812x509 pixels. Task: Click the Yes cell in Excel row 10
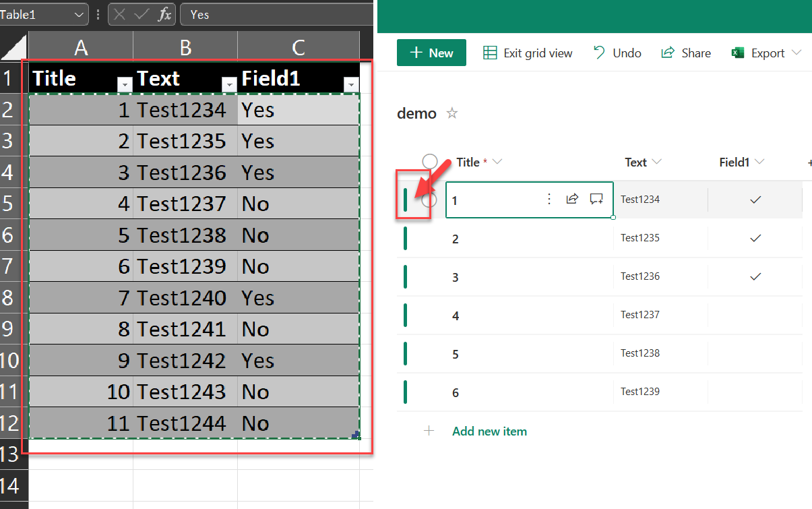(299, 360)
